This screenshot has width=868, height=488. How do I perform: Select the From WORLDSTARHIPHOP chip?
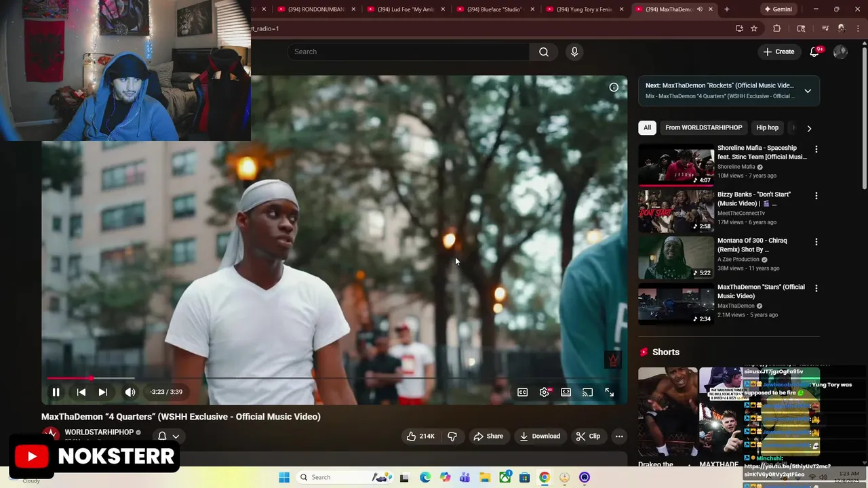click(703, 127)
